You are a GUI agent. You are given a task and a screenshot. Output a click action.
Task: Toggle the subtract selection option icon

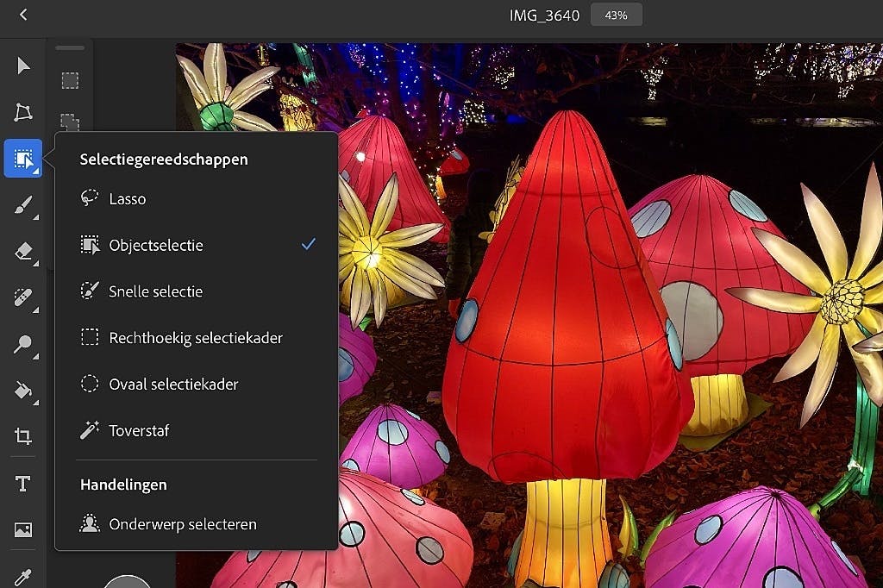pos(70,121)
